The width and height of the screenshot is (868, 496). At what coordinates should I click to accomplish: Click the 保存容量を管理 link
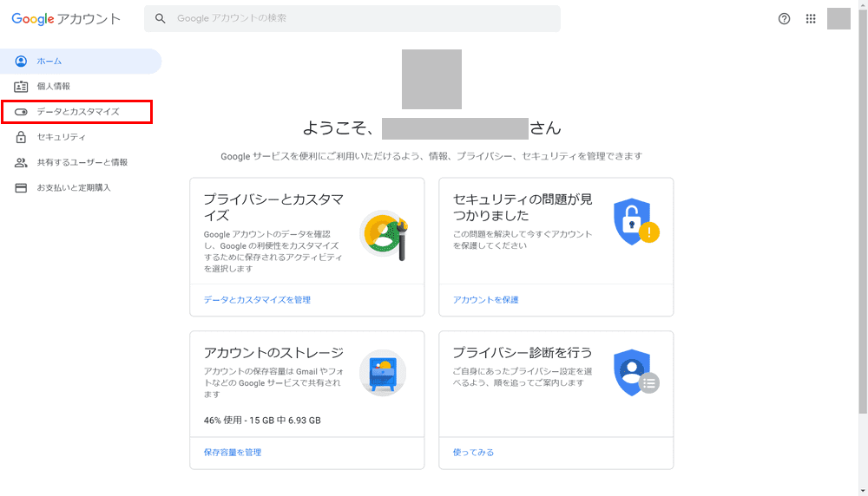[233, 453]
